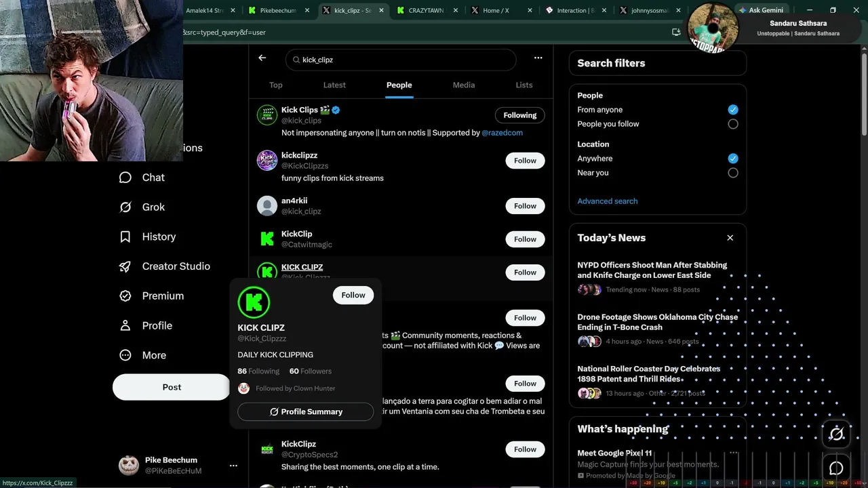Open Profile from the left sidebar
Image resolution: width=868 pixels, height=488 pixels.
145,326
